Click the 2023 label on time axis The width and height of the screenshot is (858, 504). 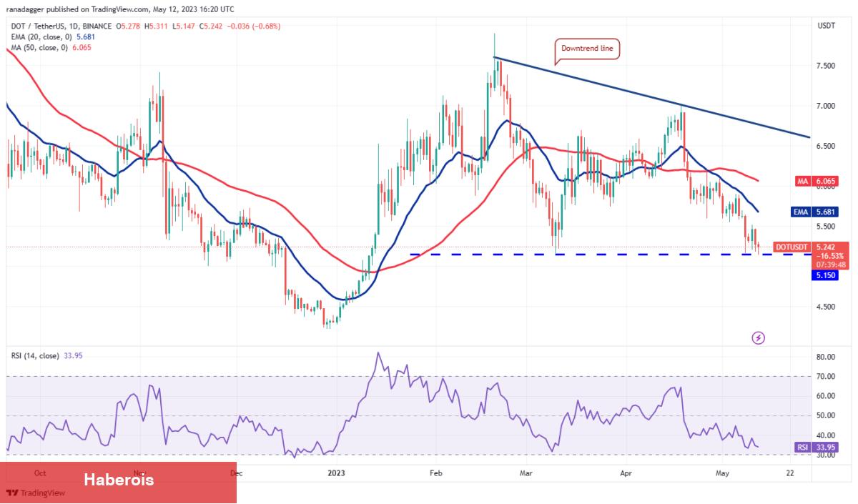click(336, 473)
